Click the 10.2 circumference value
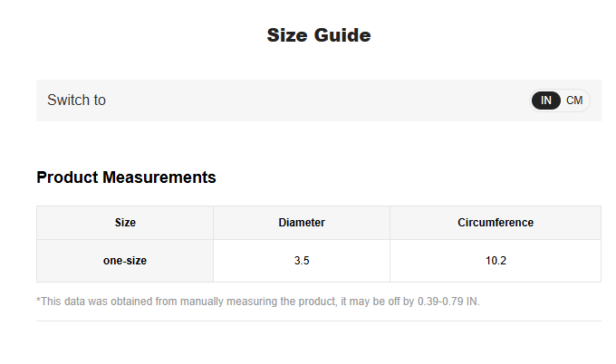Screen dimensions: 616x364 tap(496, 261)
